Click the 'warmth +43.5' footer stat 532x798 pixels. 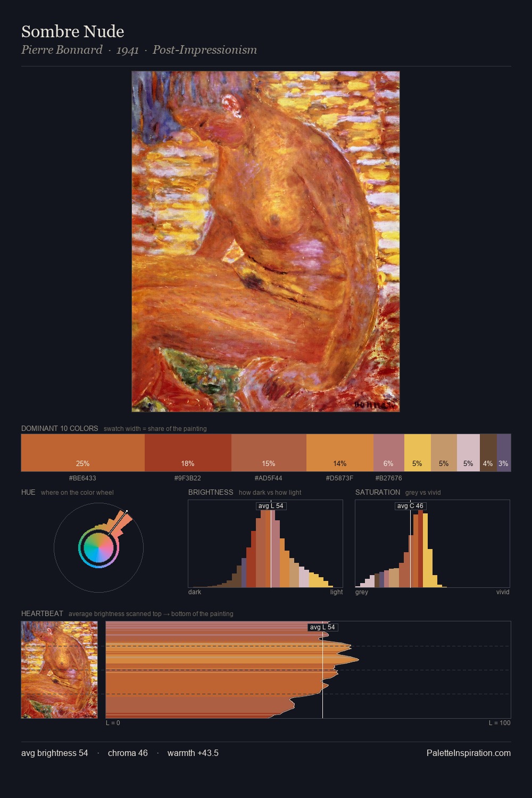point(193,753)
